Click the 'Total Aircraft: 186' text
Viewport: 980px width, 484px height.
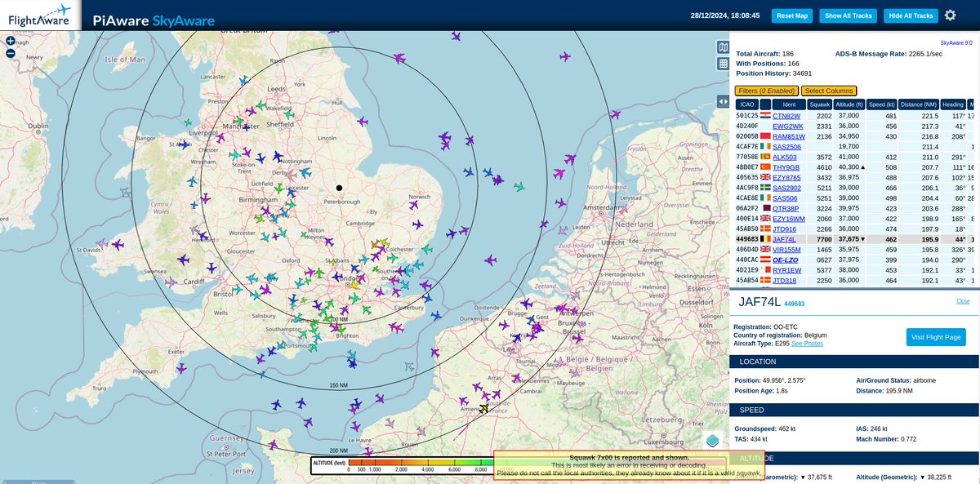(x=764, y=54)
